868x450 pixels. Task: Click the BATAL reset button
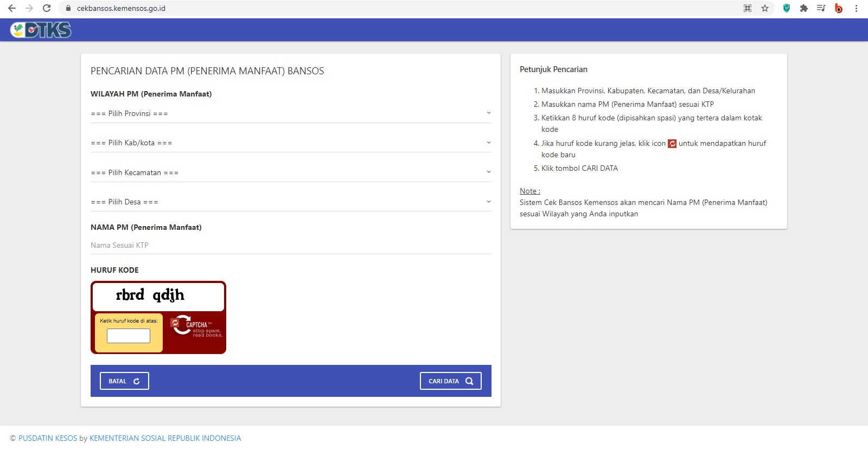(124, 381)
